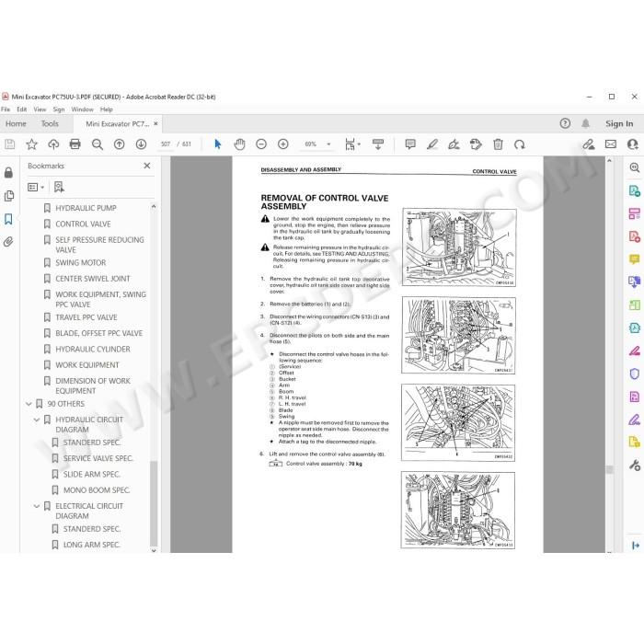Click the security lock panel icon
The width and height of the screenshot is (644, 644).
click(x=8, y=173)
